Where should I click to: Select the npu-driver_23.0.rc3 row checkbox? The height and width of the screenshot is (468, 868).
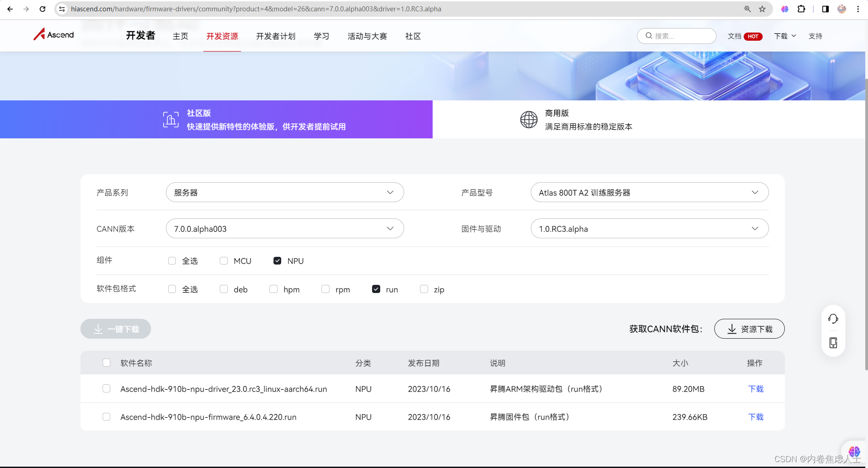click(107, 388)
